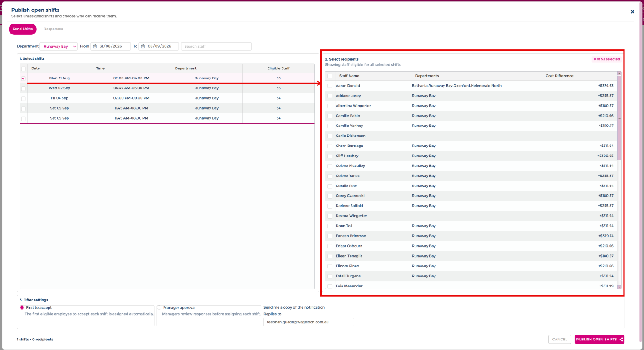Click the Cancel button
This screenshot has height=350, width=644.
click(x=560, y=340)
